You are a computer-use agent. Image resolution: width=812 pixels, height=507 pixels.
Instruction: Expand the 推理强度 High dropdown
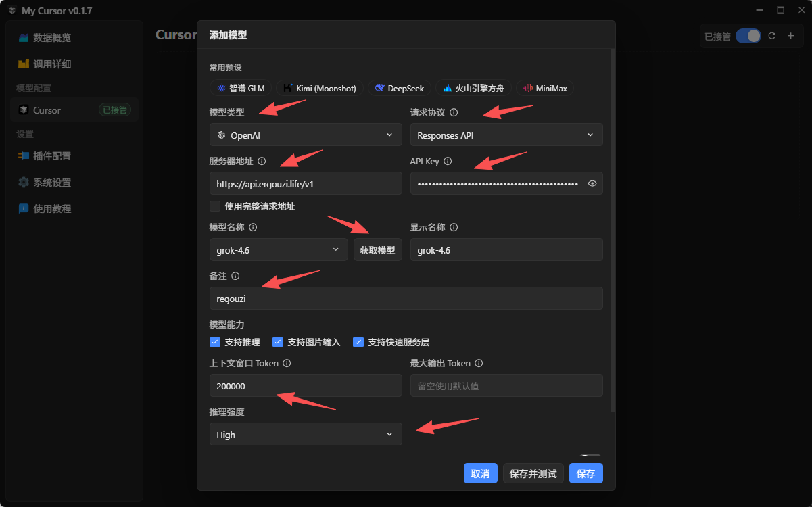pyautogui.click(x=306, y=434)
